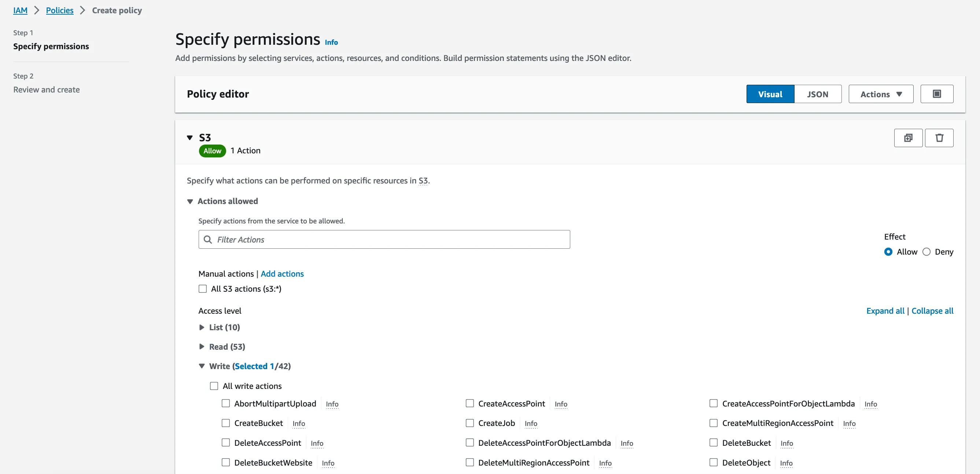Click the Filter Actions search field
980x474 pixels.
click(384, 240)
